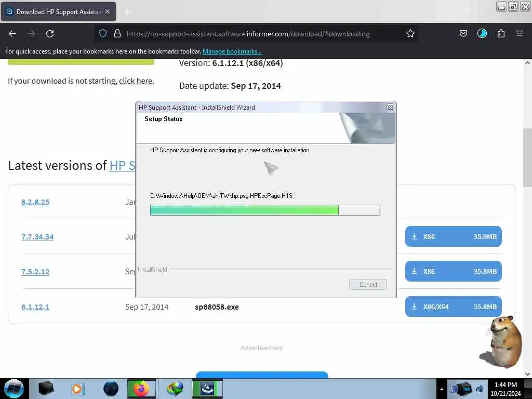Click the system tray clock
532x399 pixels.
click(506, 389)
